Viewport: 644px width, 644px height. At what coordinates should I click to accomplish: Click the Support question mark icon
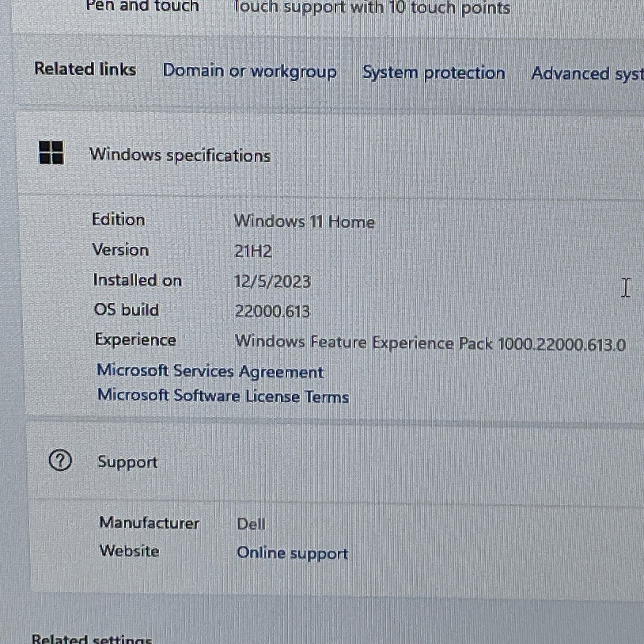[60, 460]
